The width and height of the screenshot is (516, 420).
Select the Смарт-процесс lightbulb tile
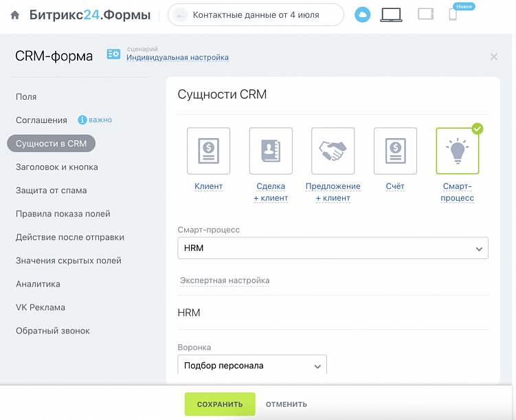tap(457, 151)
